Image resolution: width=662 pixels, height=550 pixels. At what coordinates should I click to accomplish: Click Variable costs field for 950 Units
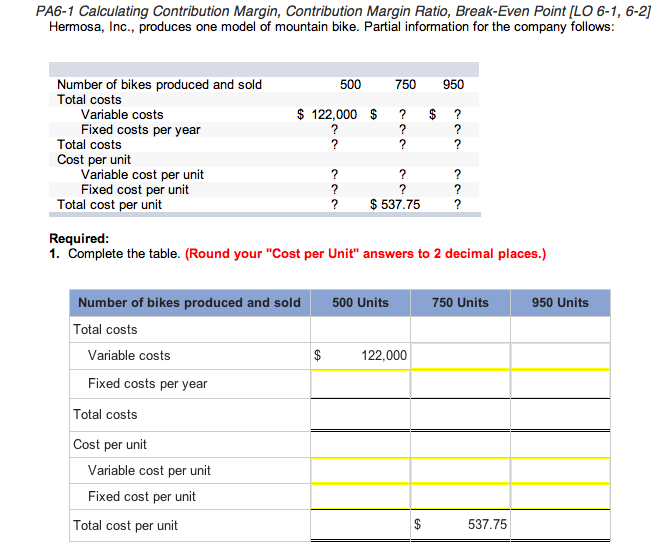point(560,356)
